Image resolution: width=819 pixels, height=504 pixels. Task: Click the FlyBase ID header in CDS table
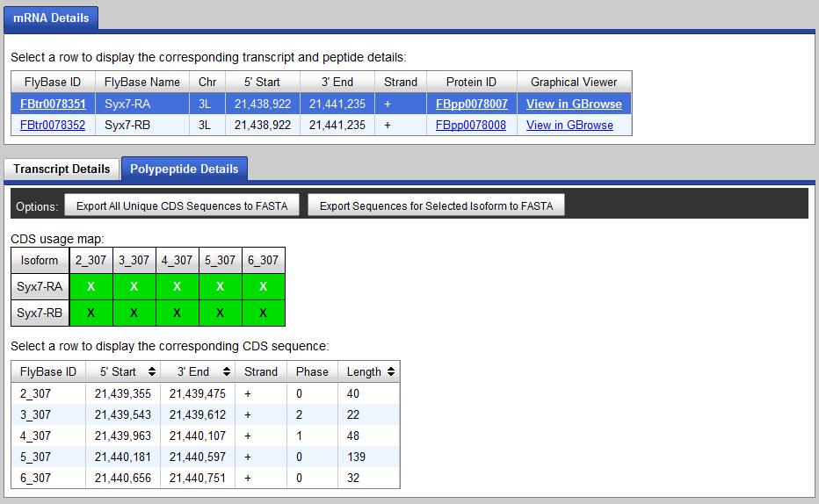48,371
